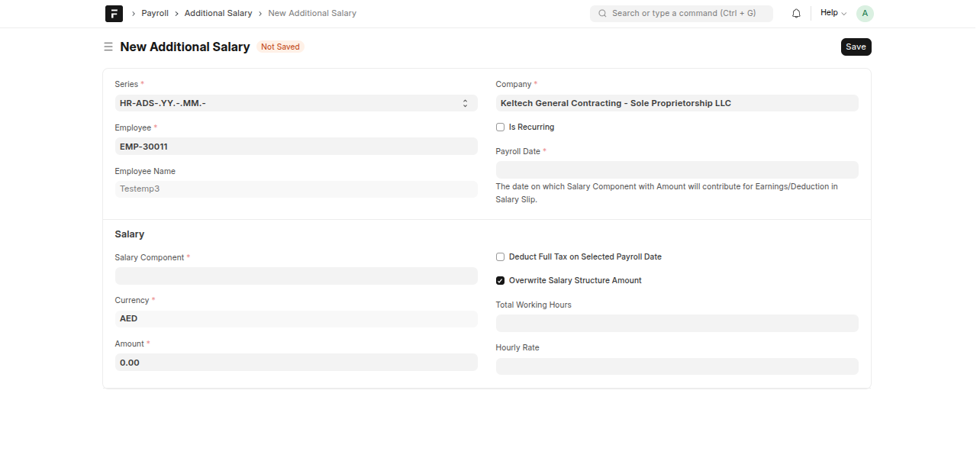980x471 pixels.
Task: Click the Payroll Date field
Action: [676, 170]
